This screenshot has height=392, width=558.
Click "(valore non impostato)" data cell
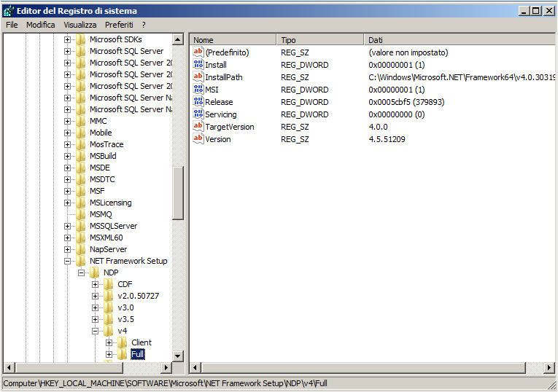point(408,52)
